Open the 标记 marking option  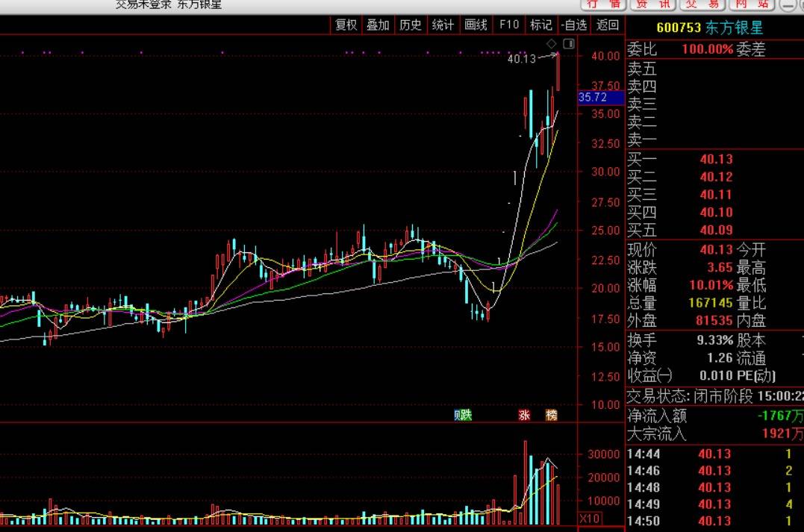point(540,25)
